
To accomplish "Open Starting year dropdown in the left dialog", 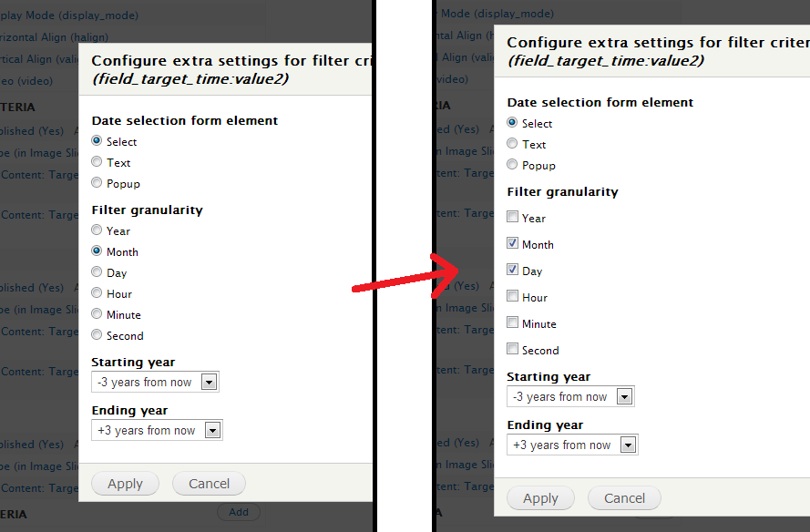I will point(156,383).
